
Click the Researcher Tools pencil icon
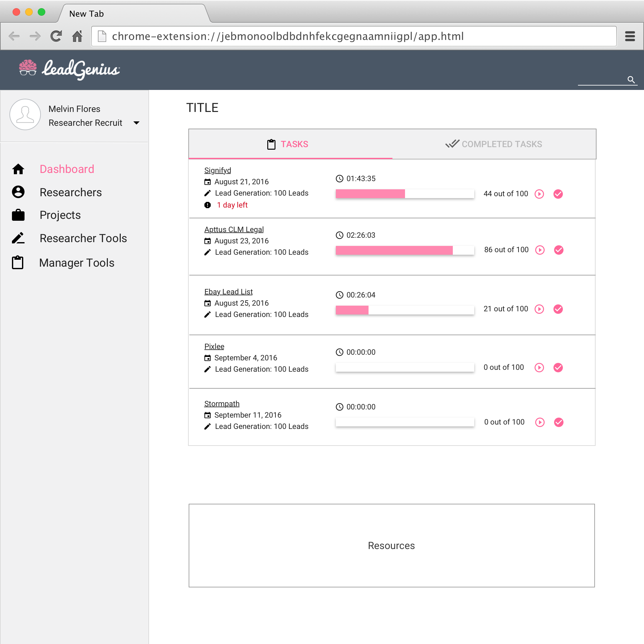[x=18, y=238]
